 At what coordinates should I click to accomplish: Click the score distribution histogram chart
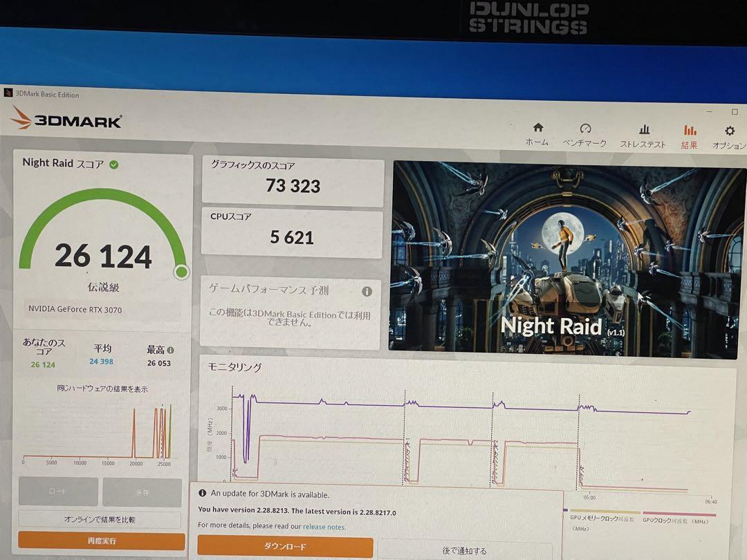click(x=98, y=433)
